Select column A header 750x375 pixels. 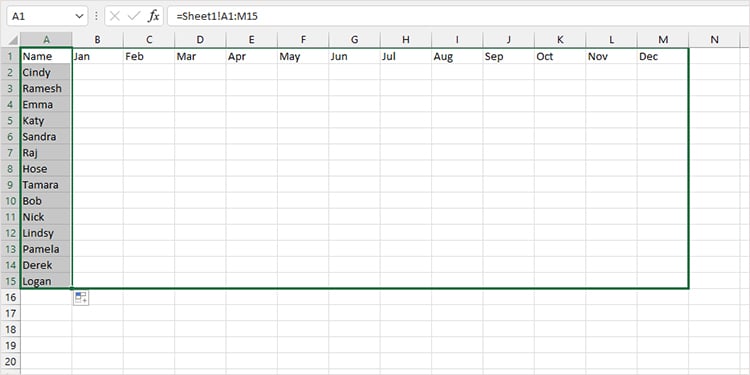pos(46,40)
